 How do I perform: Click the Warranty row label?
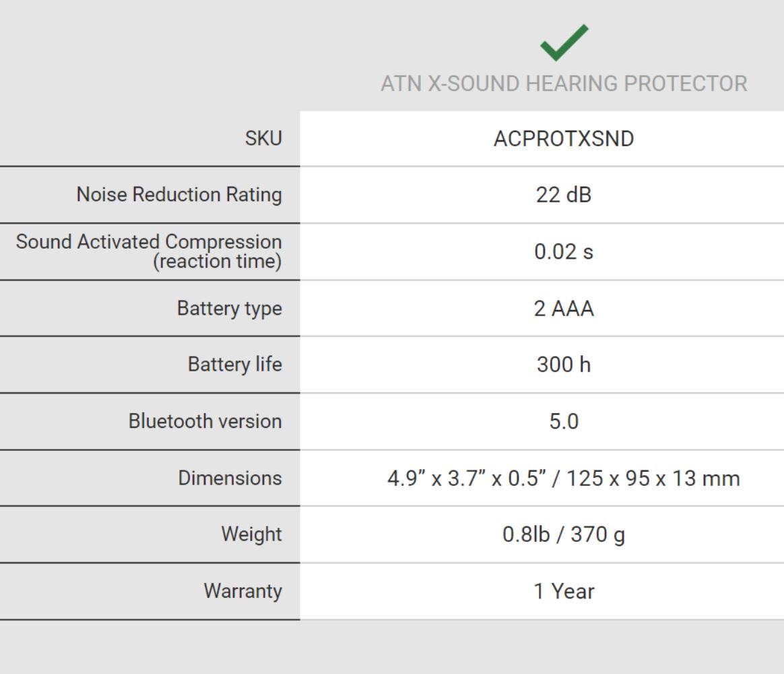pyautogui.click(x=242, y=591)
